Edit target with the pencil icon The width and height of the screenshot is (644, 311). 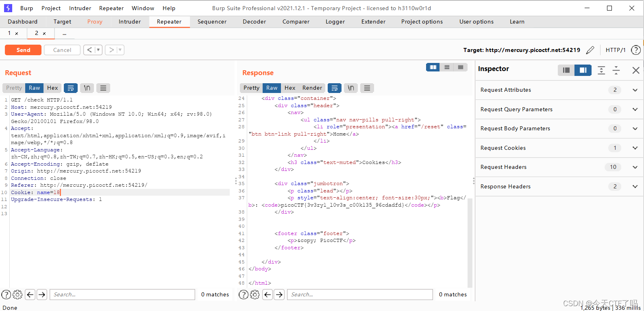pos(590,50)
